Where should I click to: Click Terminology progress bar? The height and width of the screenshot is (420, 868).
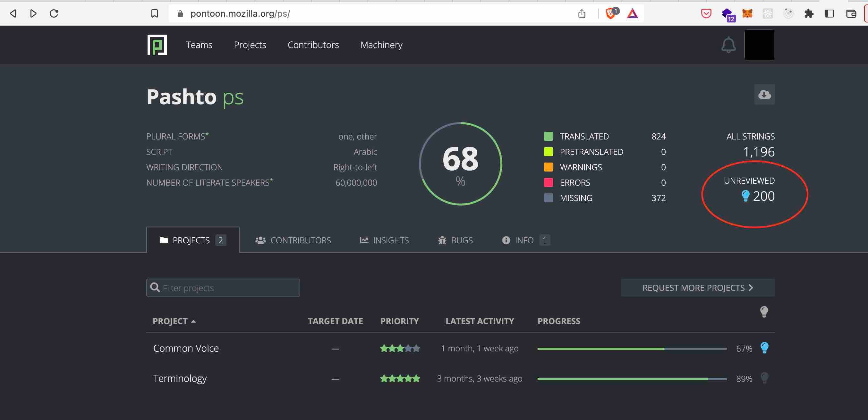[x=632, y=379]
